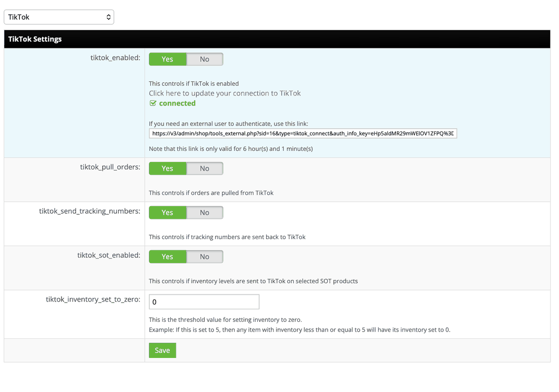Save the TikTok settings
The width and height of the screenshot is (559, 392).
pyautogui.click(x=162, y=350)
